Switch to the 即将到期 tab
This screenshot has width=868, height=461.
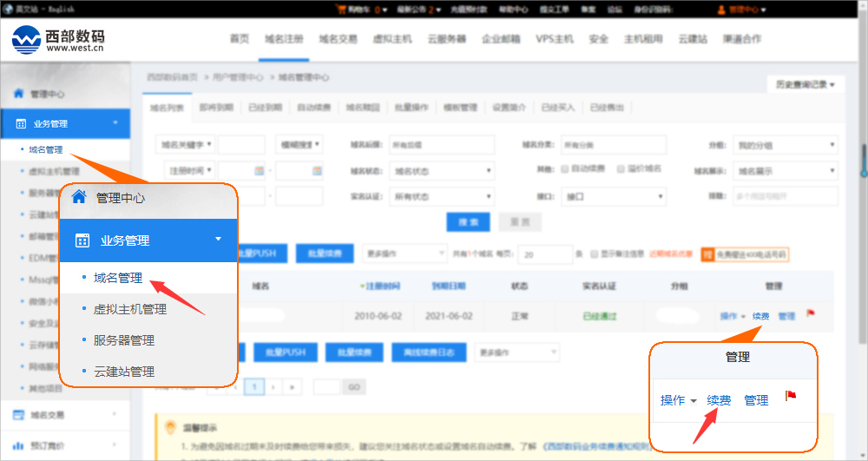pos(215,108)
